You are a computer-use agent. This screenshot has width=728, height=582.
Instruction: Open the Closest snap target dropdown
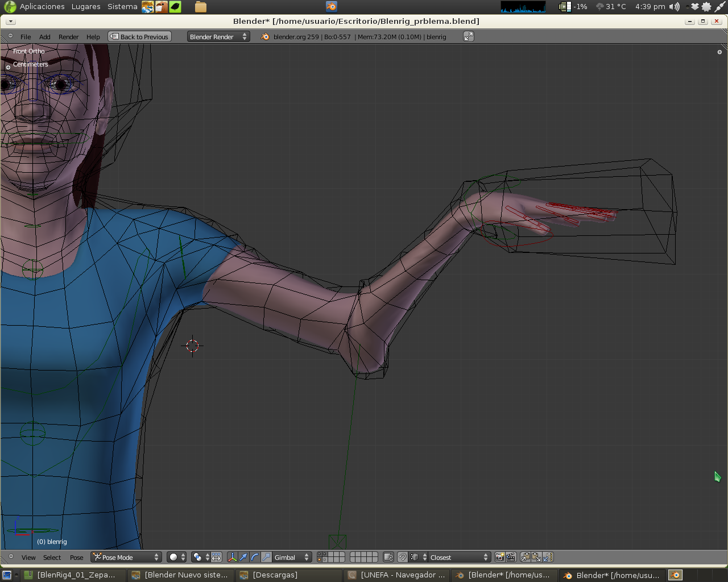[x=458, y=557]
